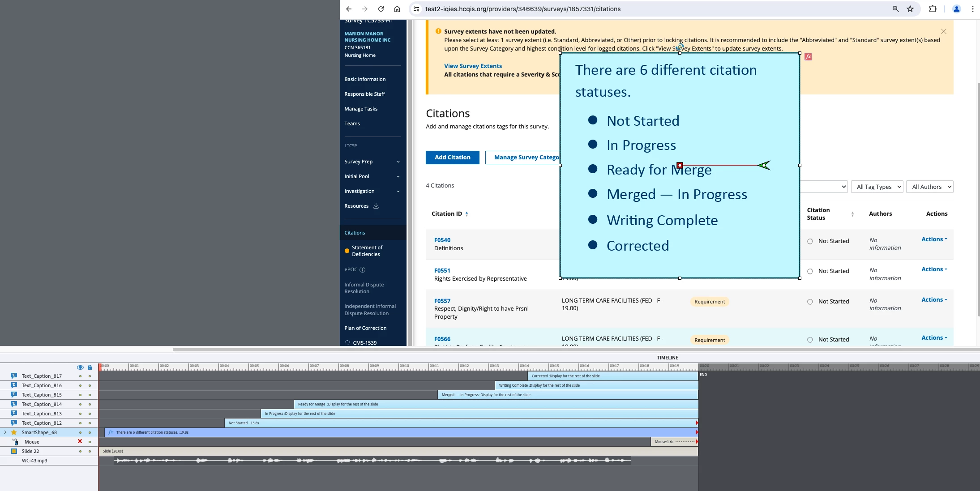Click the Slide 22 timeline bar
Screen dimensions: 980x491
coord(398,451)
